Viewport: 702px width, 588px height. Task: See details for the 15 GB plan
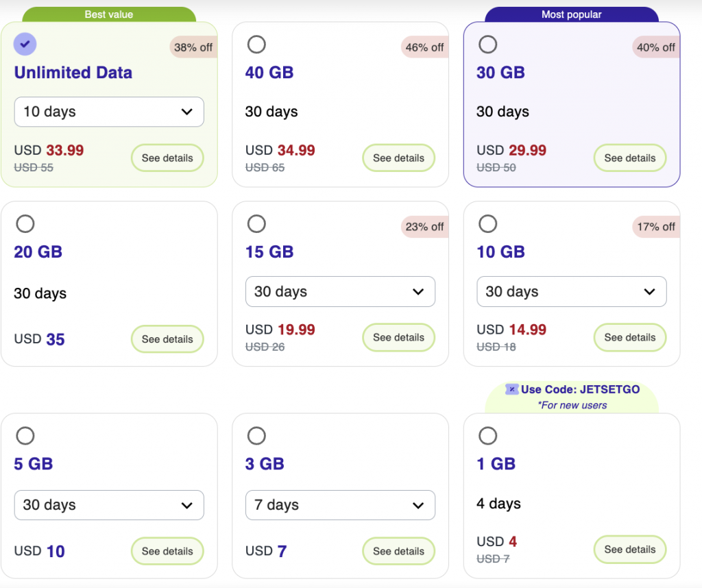point(398,337)
